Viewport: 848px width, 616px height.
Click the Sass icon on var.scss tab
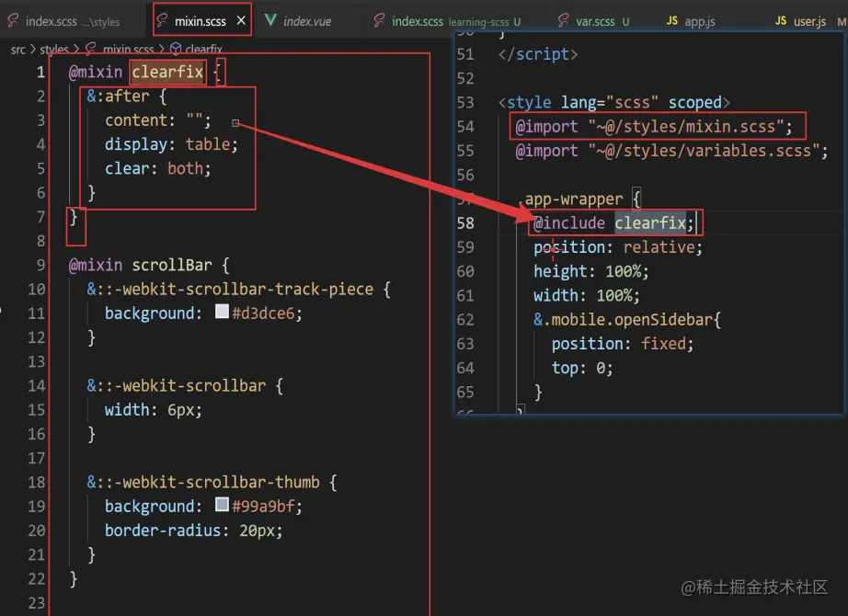[563, 20]
